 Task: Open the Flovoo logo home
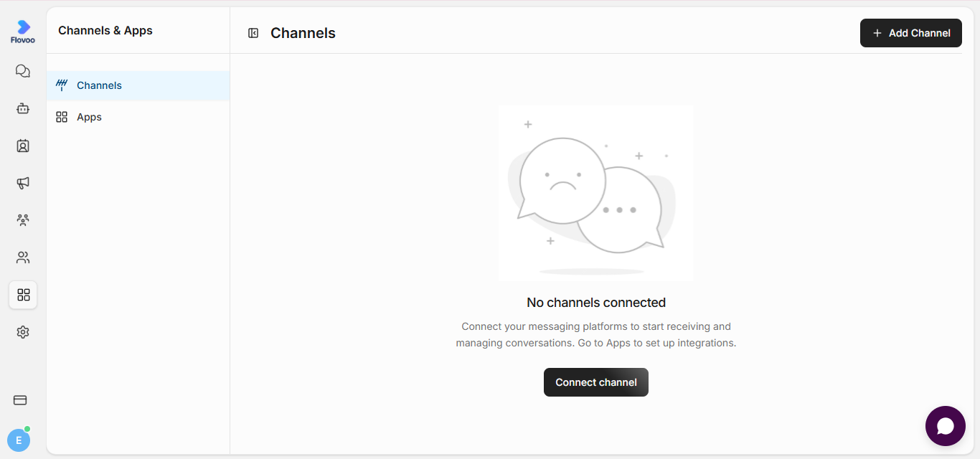pos(23,32)
